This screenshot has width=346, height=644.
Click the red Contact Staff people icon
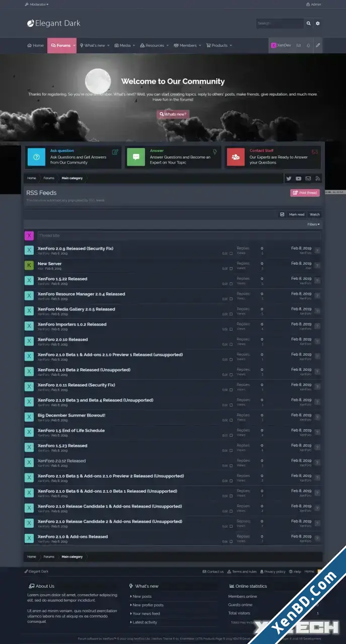(x=236, y=157)
